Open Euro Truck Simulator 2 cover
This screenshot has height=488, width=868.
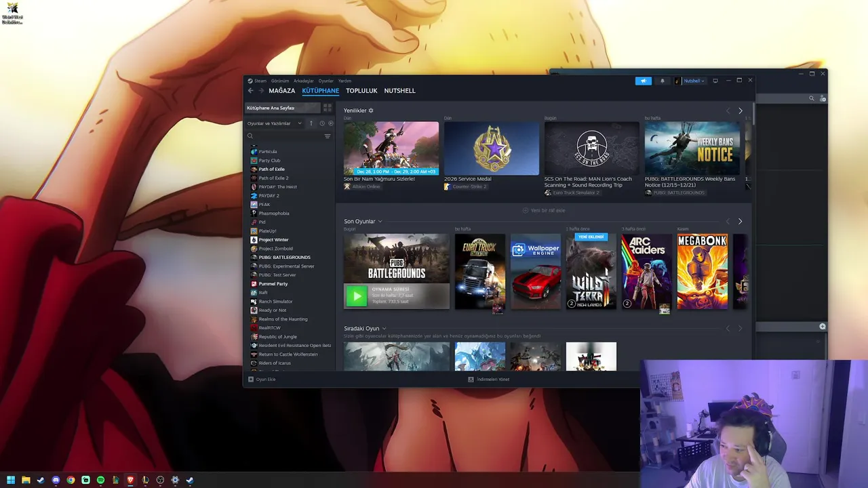tap(480, 272)
